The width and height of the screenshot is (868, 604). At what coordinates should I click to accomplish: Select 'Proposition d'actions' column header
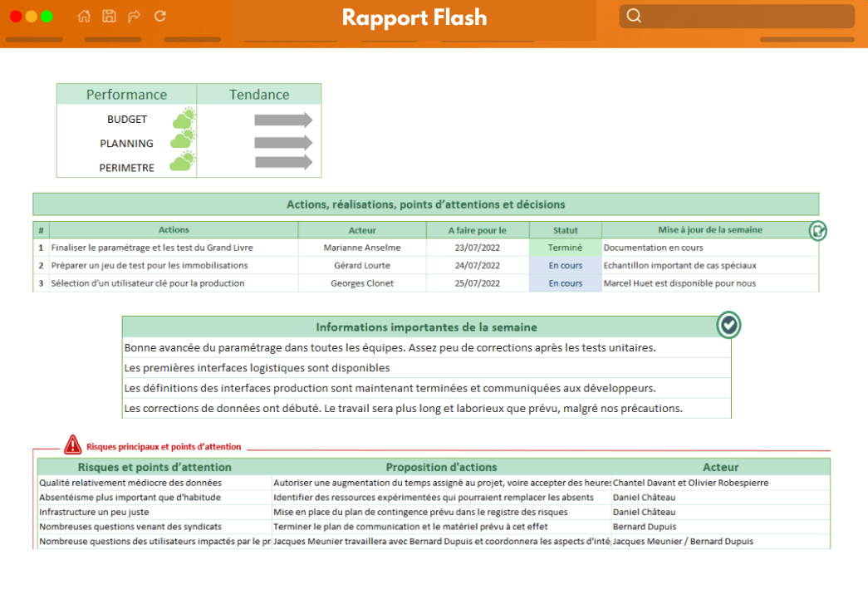coord(441,467)
